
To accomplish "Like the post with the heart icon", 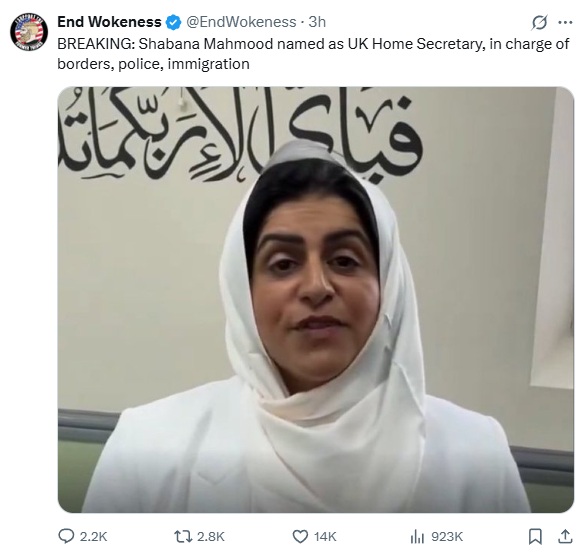I will coord(300,536).
